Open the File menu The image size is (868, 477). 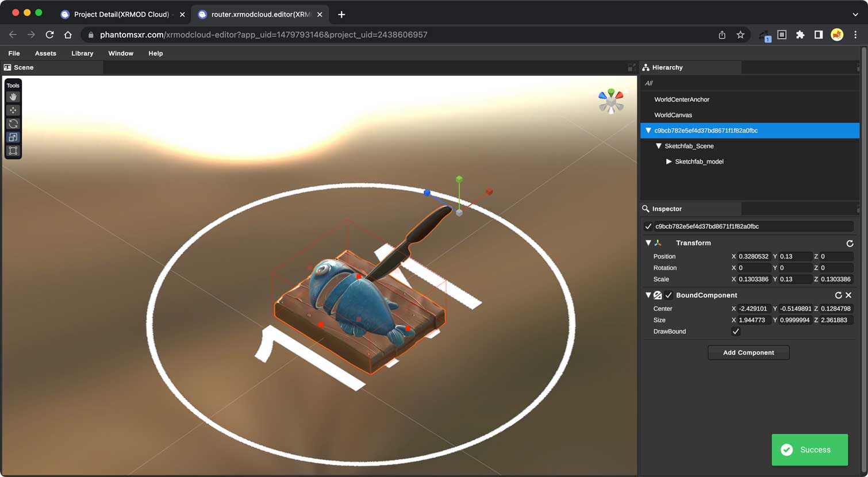pos(14,53)
